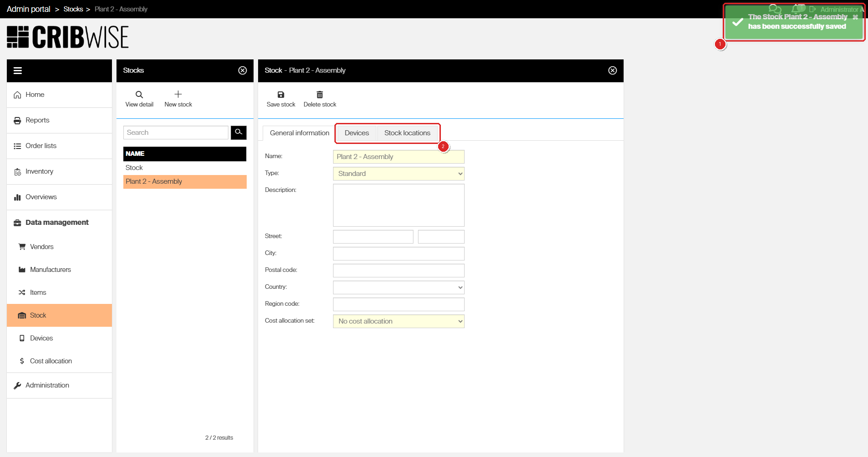
Task: Click the Inventory clipboard icon
Action: [17, 171]
